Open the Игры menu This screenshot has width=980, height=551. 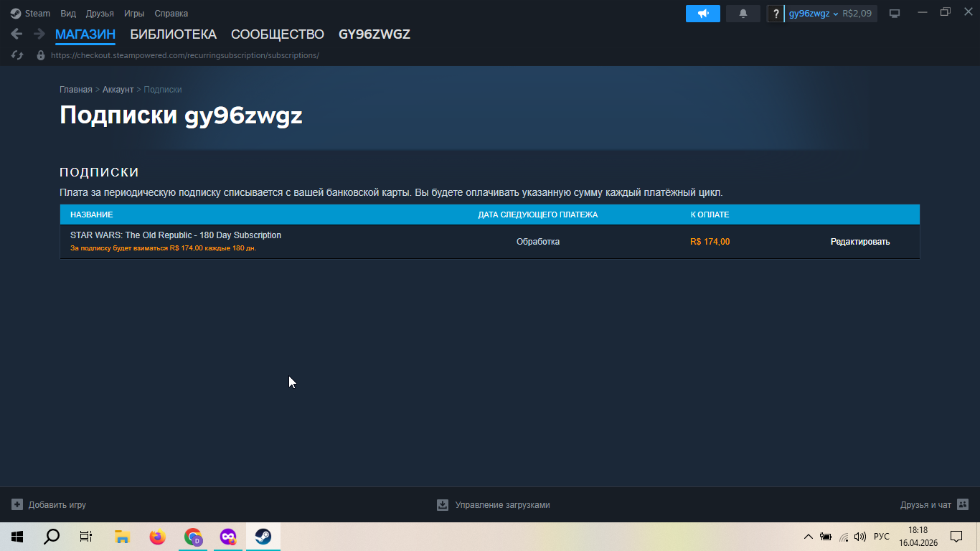[134, 14]
